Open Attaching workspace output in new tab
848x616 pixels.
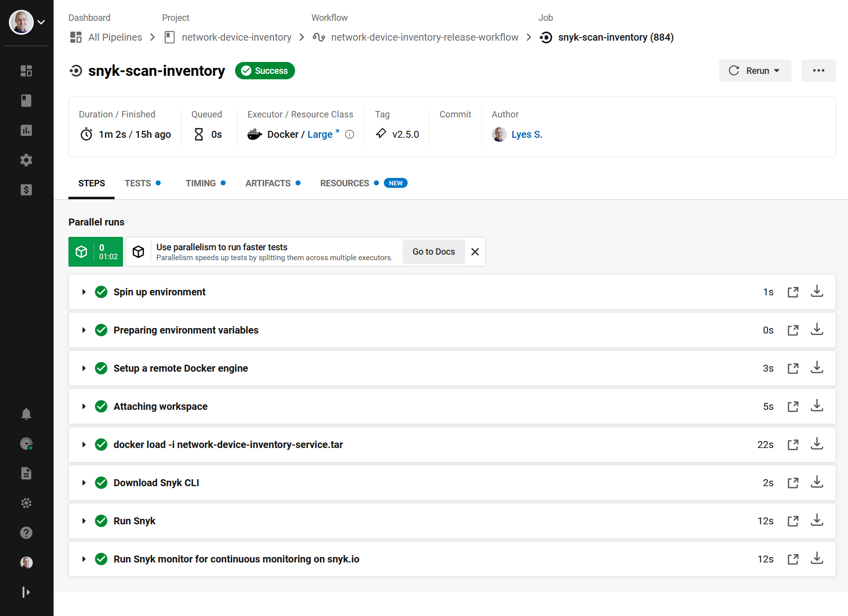click(793, 406)
